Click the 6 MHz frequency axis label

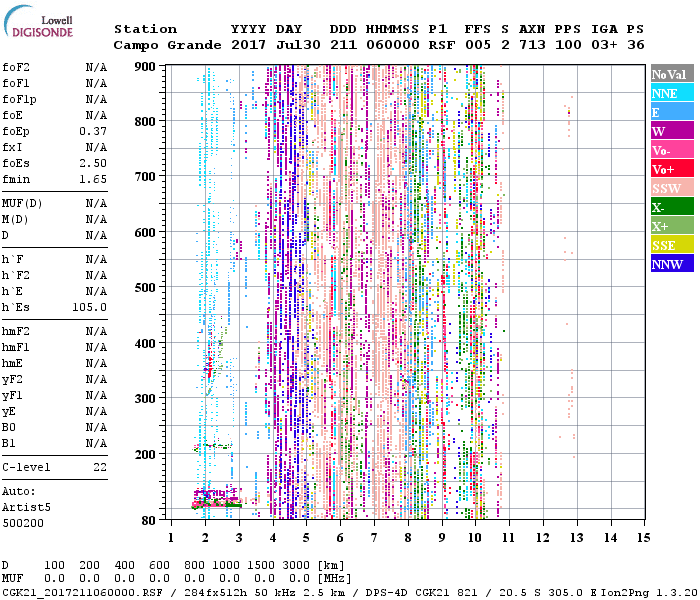tap(340, 538)
